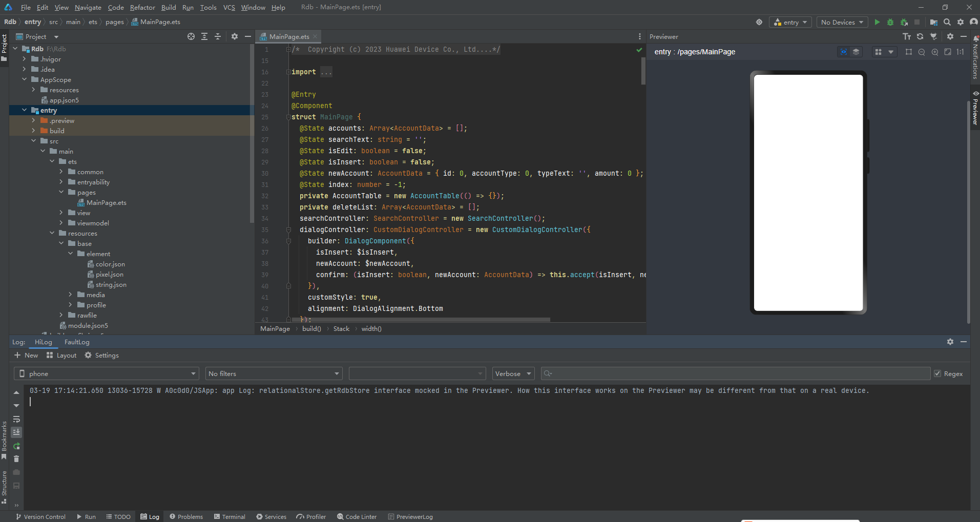Open PreviewerLog tool window
980x522 pixels.
tap(410, 516)
